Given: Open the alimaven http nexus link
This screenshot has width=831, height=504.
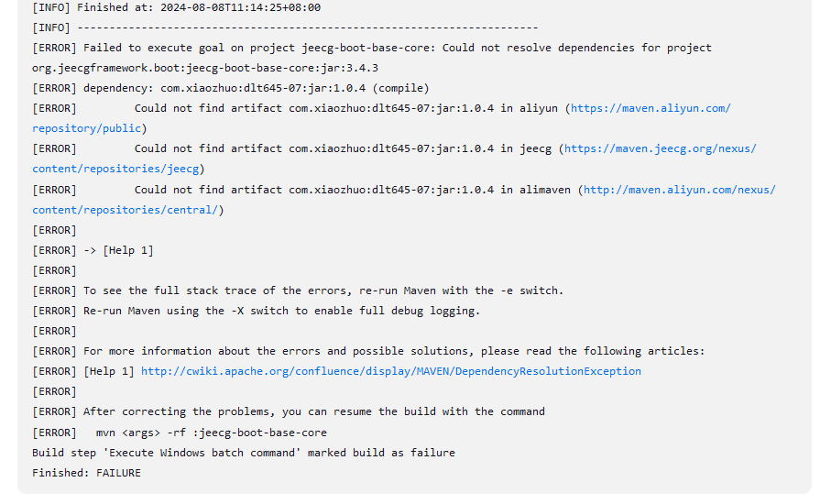Looking at the screenshot, I should point(680,190).
